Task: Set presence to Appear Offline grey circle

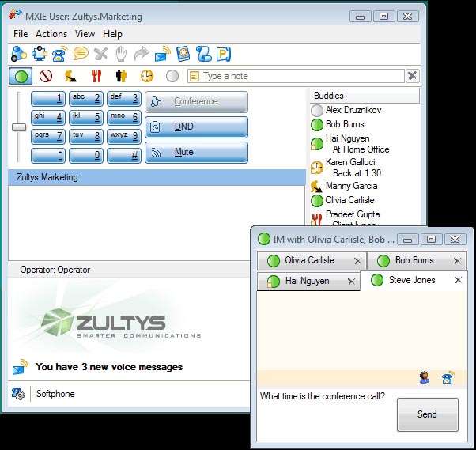Action: (x=172, y=76)
